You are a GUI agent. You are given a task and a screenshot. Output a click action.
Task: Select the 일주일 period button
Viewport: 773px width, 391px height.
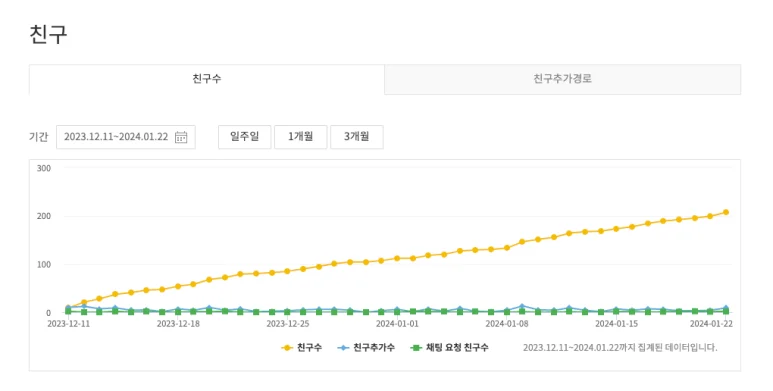(245, 137)
